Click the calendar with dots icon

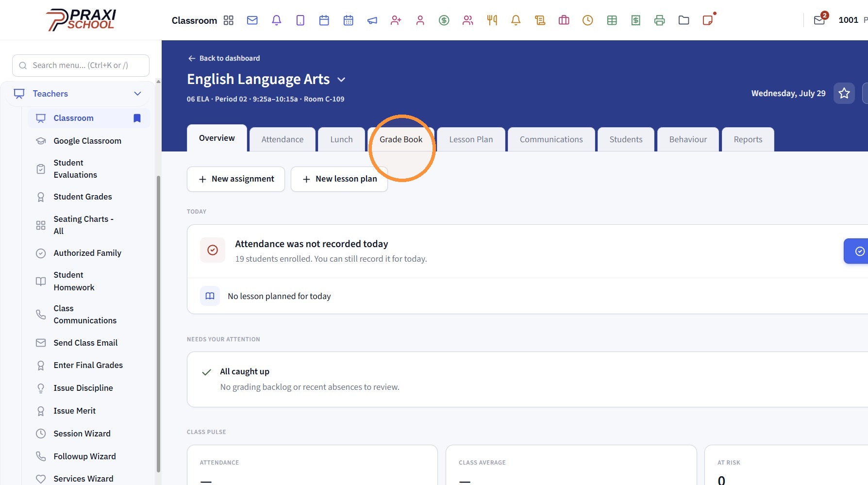pos(349,20)
